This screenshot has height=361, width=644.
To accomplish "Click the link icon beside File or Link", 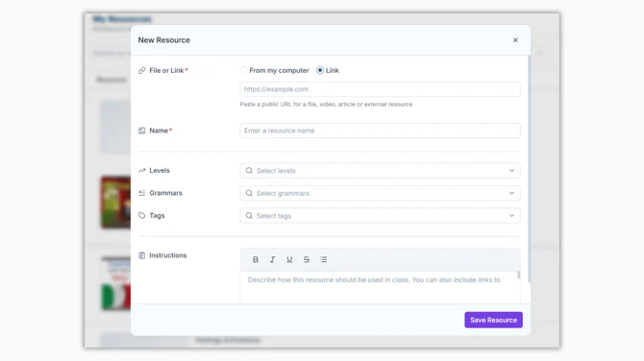I will (142, 70).
